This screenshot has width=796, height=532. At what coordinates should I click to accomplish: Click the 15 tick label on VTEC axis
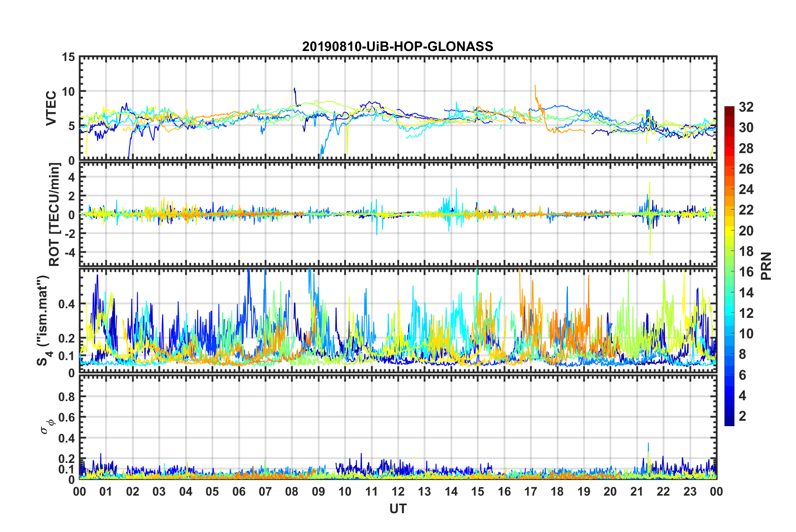(x=69, y=57)
